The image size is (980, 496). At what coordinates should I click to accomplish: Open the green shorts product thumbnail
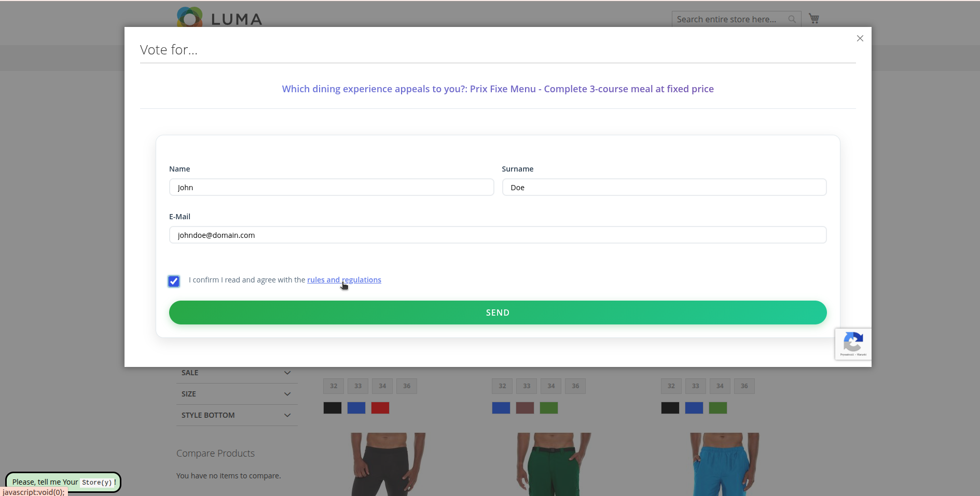click(x=554, y=464)
